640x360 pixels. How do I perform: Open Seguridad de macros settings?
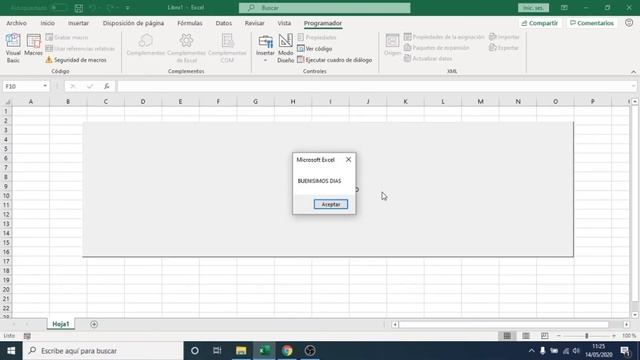[x=76, y=60]
